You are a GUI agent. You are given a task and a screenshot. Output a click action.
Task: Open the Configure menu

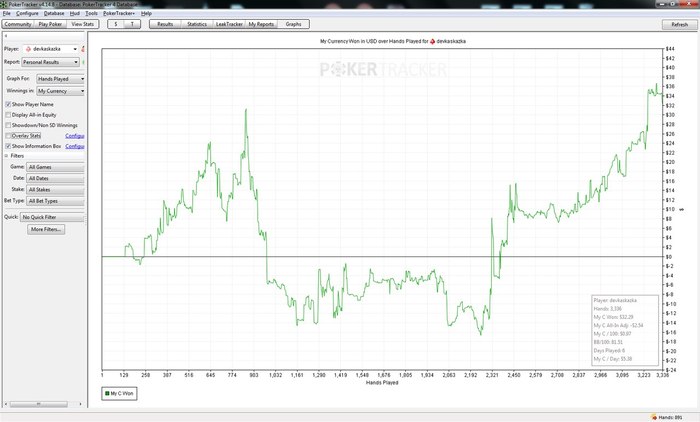[27, 13]
